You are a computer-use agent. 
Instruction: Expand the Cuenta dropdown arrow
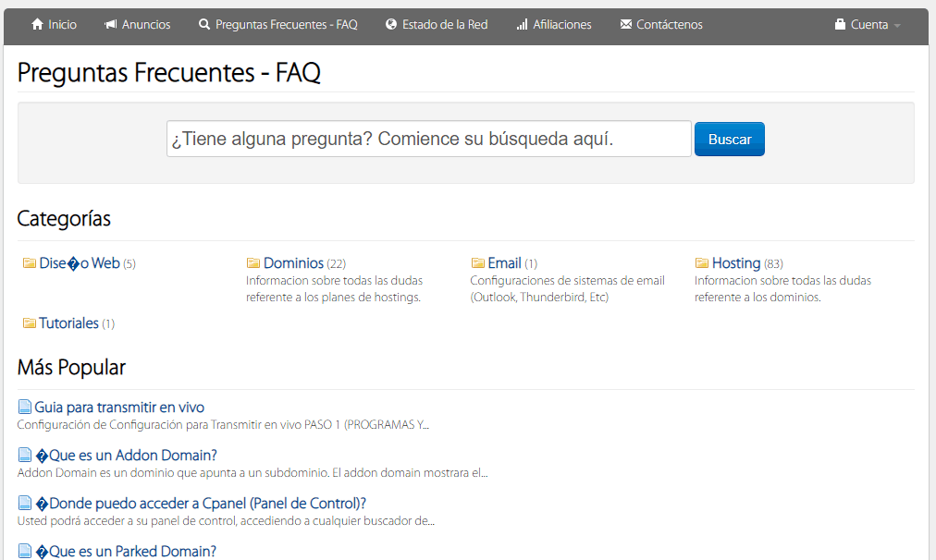[897, 26]
